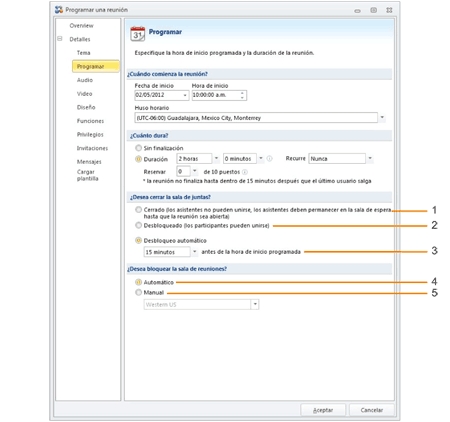Select the 'Desbloqueo automático' radio option
This screenshot has height=422, width=450.
(138, 240)
